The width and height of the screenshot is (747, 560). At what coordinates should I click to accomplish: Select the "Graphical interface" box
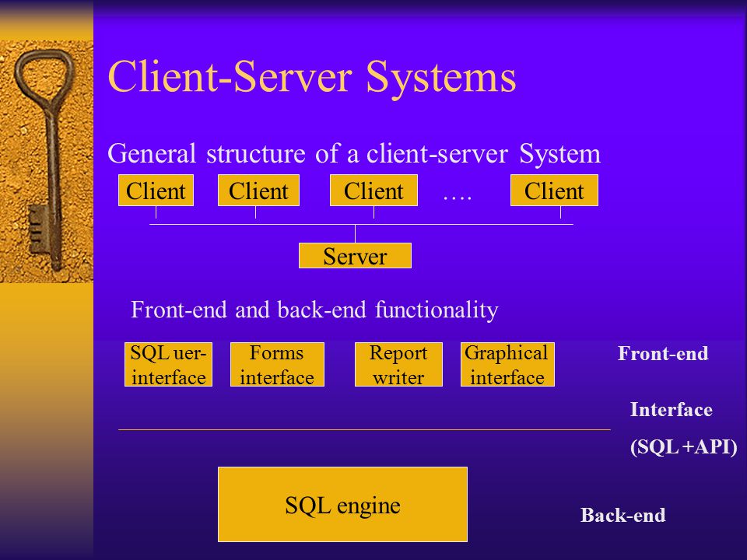pos(507,364)
